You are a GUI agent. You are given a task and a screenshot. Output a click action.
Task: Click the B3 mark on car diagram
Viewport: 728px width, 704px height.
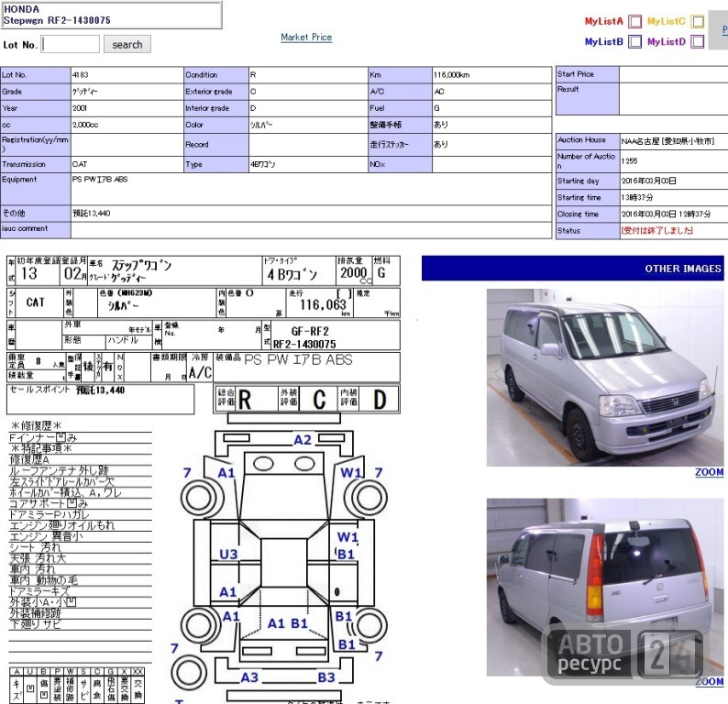[x=326, y=677]
